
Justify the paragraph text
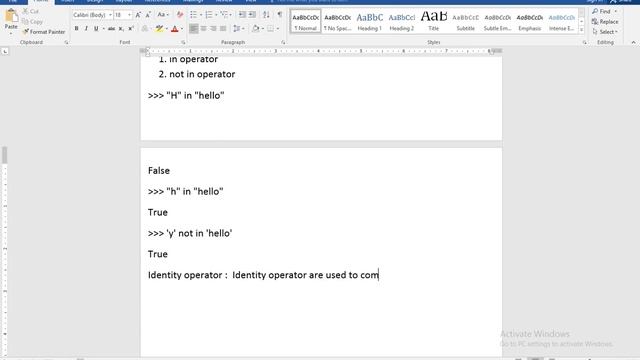tap(223, 29)
